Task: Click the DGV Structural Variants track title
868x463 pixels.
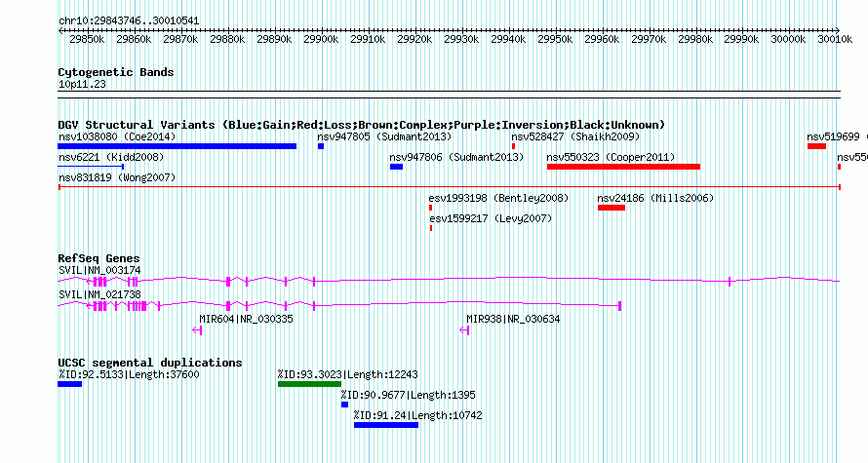Action: (x=362, y=125)
